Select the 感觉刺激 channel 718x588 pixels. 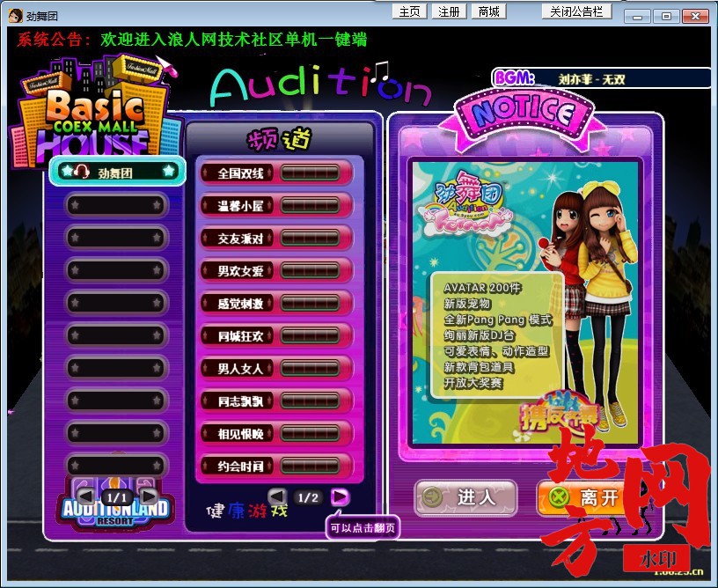click(276, 303)
